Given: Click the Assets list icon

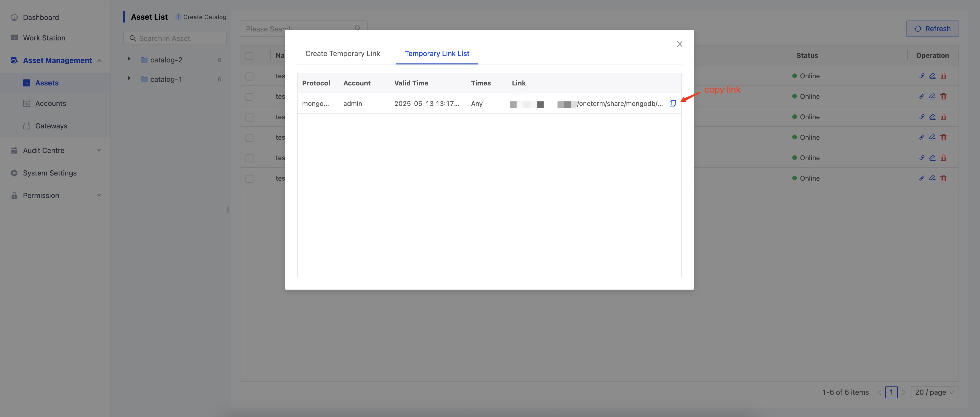Looking at the screenshot, I should (27, 83).
